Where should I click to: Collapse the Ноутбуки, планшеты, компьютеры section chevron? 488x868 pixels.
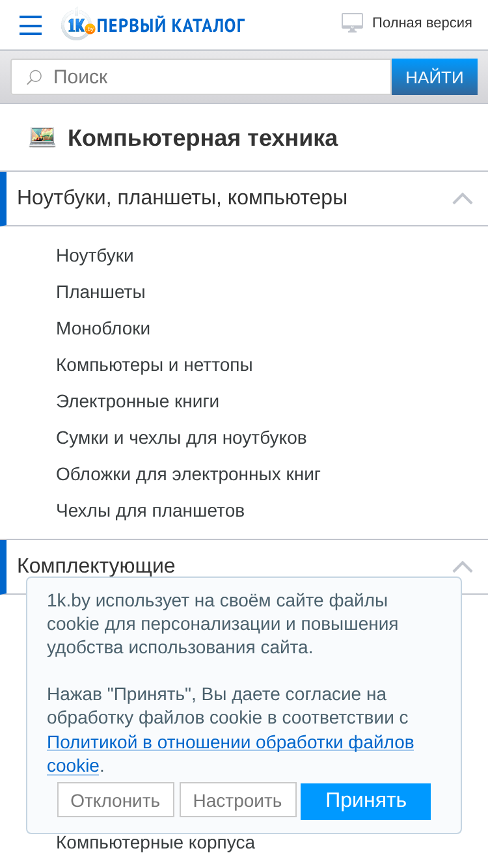click(463, 198)
